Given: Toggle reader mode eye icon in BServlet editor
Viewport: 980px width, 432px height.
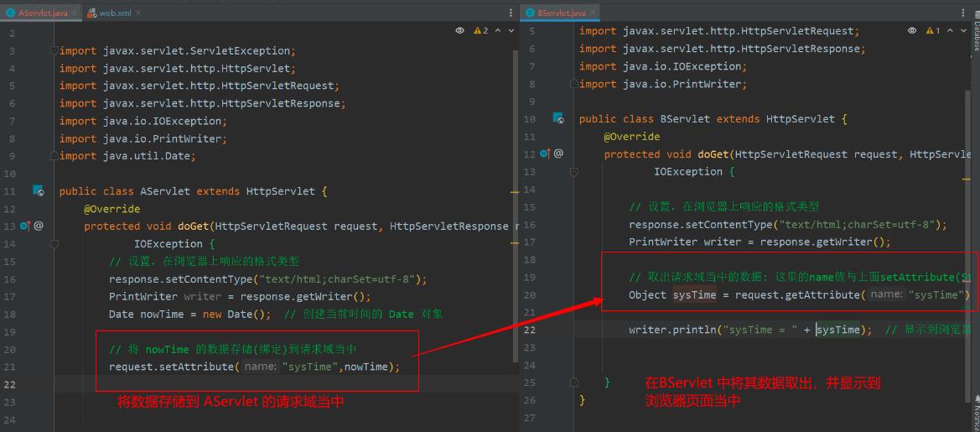Looking at the screenshot, I should coord(912,30).
